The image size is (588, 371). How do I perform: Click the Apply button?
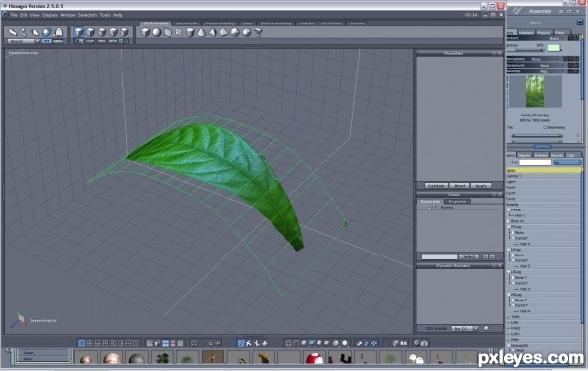pos(481,186)
